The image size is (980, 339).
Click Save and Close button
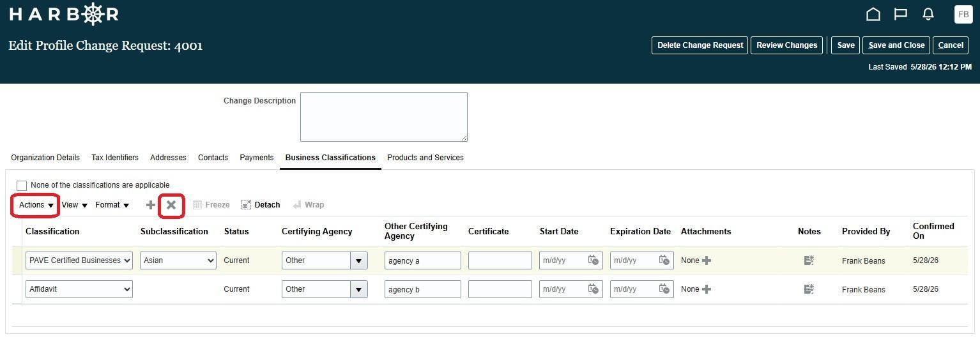[x=896, y=45]
